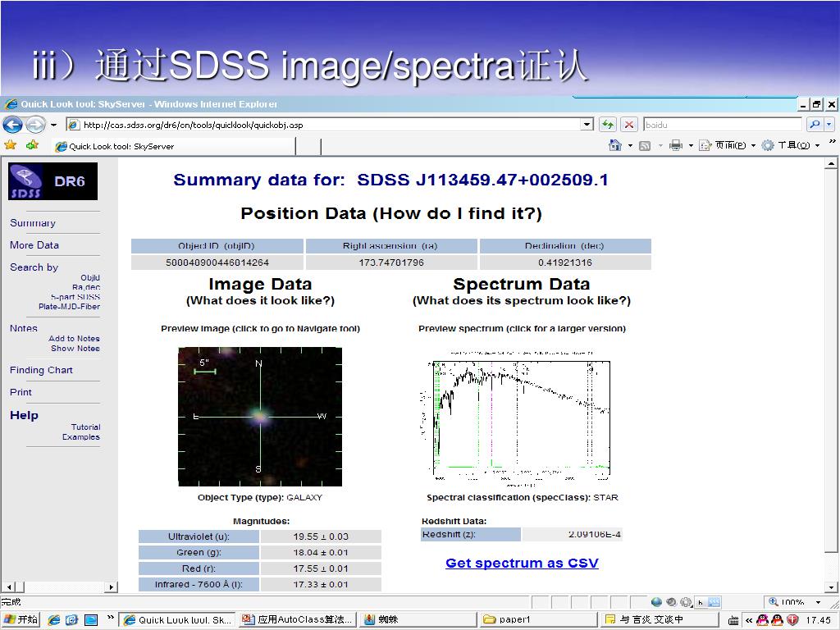This screenshot has height=630, width=840.
Task: Click the red Stop loading icon
Action: tap(629, 125)
